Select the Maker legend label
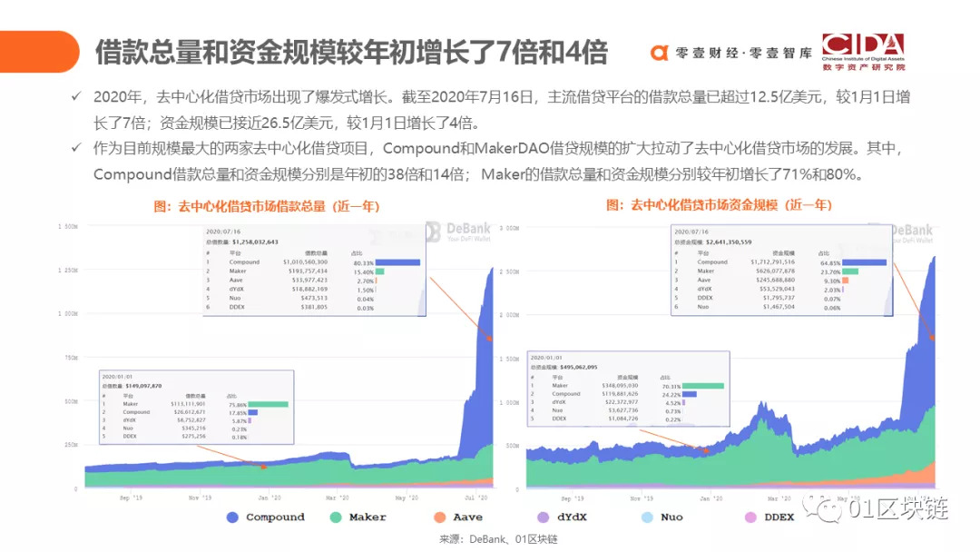The width and height of the screenshot is (980, 552). (367, 517)
